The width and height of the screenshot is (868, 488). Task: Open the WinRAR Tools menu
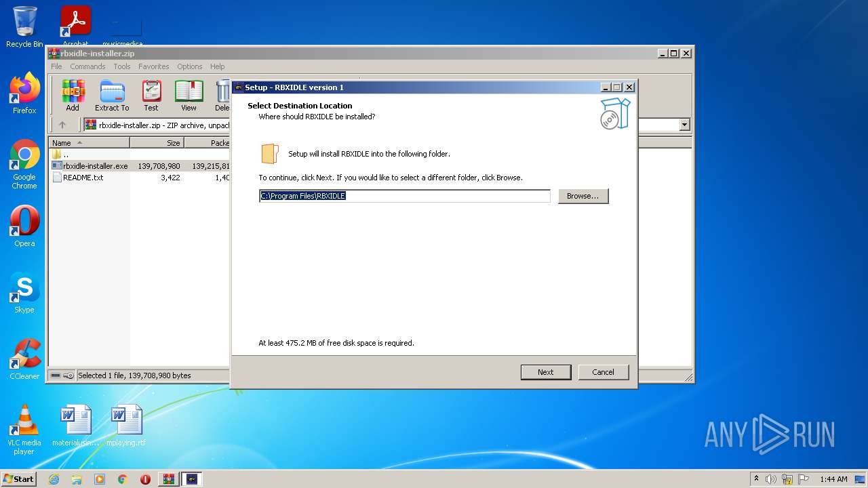122,66
